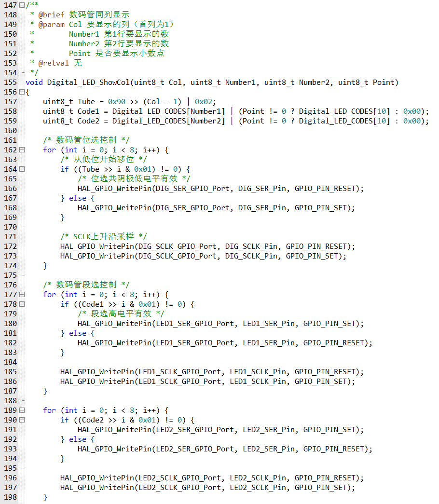The height and width of the screenshot is (504, 439).
Task: Collapse the if block fold at line 178
Action: 22,304
